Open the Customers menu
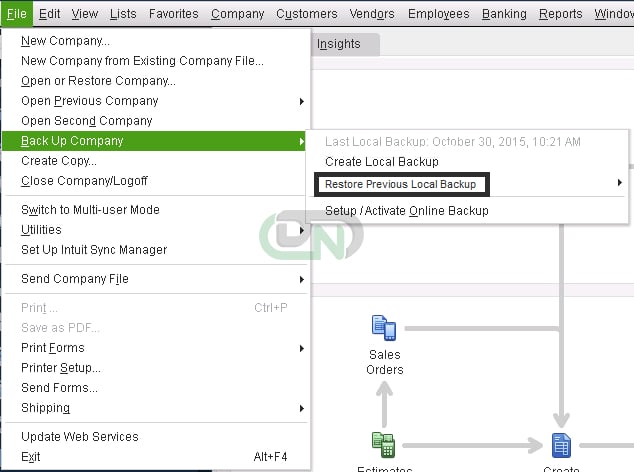 coord(306,14)
